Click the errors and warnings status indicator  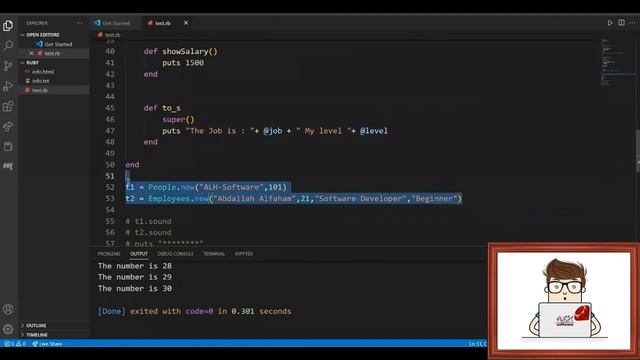coord(15,344)
